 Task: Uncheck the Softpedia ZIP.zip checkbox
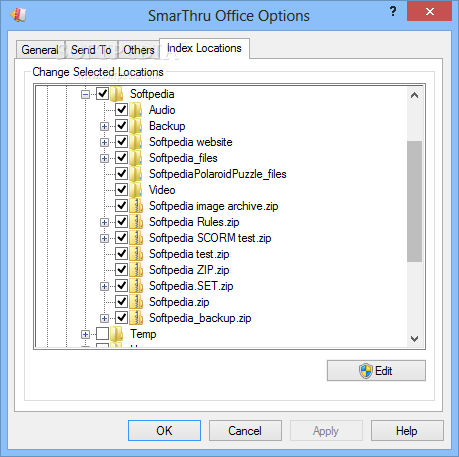coord(121,270)
